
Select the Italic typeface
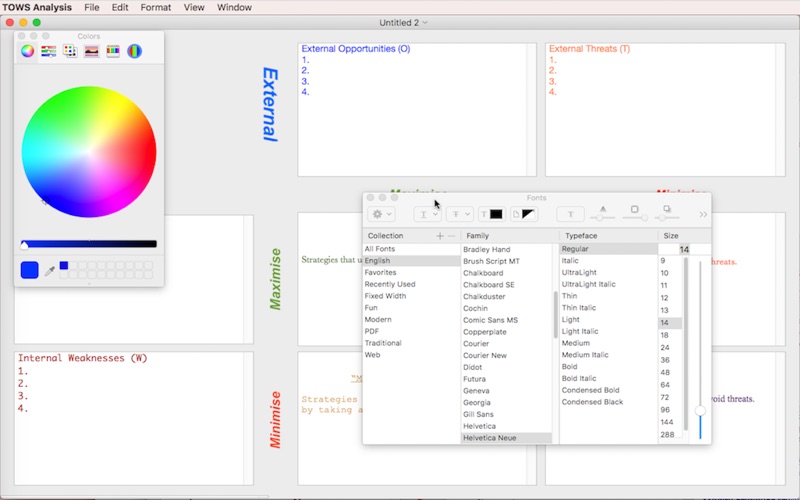[608, 261]
